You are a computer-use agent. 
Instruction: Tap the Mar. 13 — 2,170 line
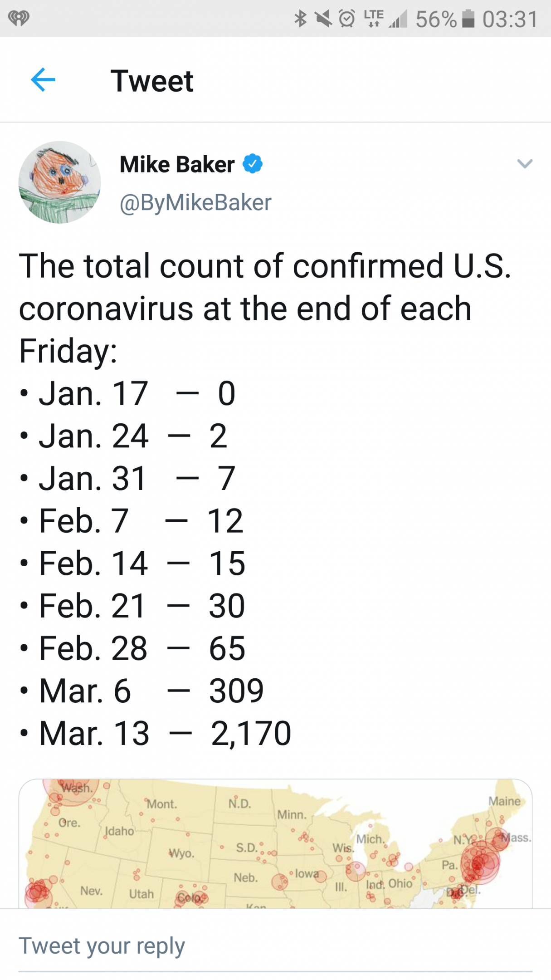pyautogui.click(x=165, y=733)
